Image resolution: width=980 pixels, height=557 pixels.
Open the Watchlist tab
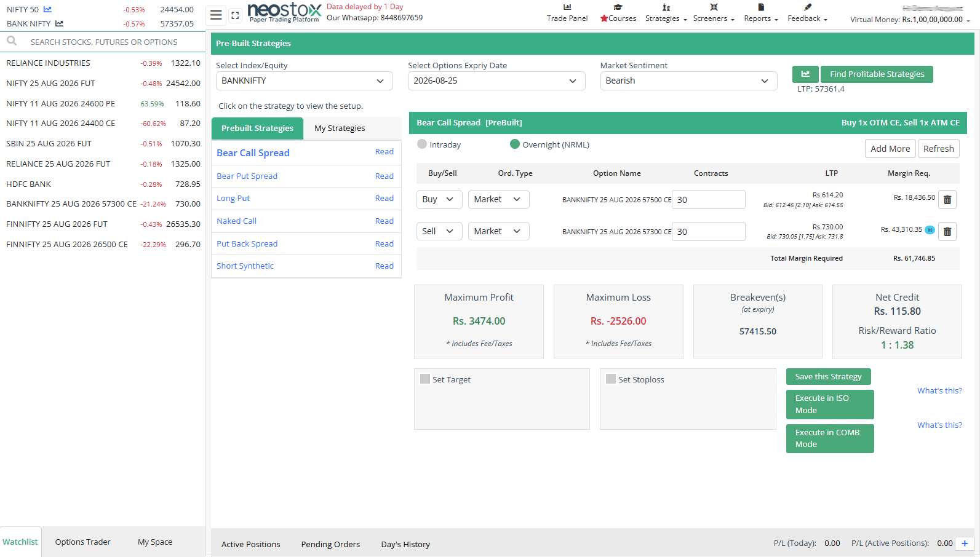pyautogui.click(x=20, y=542)
